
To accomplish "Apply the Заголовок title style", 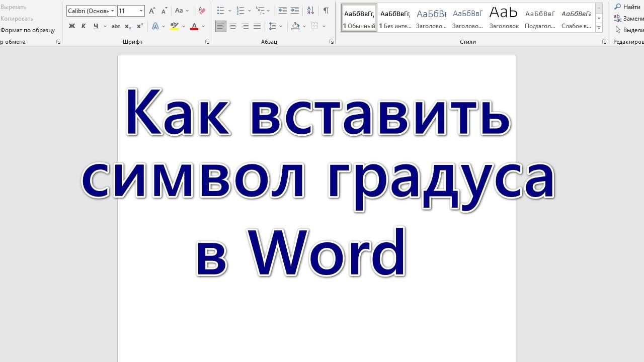I will (504, 18).
